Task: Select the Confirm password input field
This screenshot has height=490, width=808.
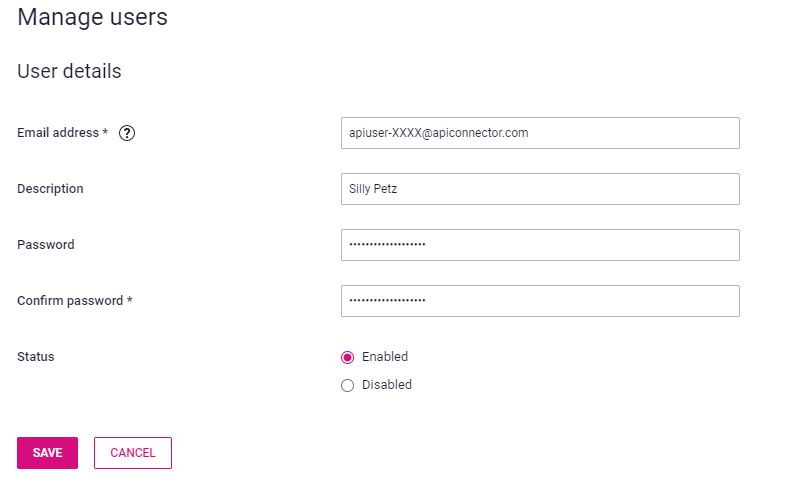Action: 540,301
